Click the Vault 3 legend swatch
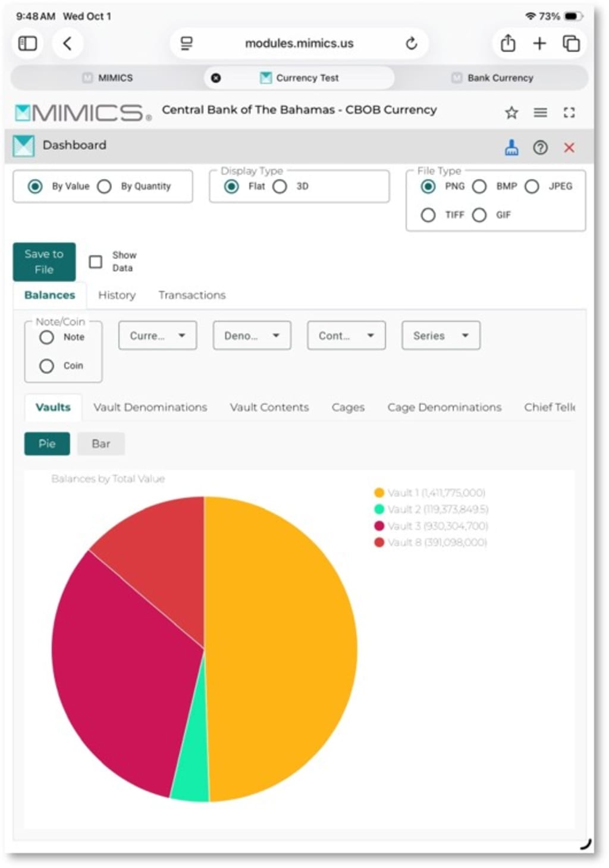The height and width of the screenshot is (868, 609). (379, 526)
